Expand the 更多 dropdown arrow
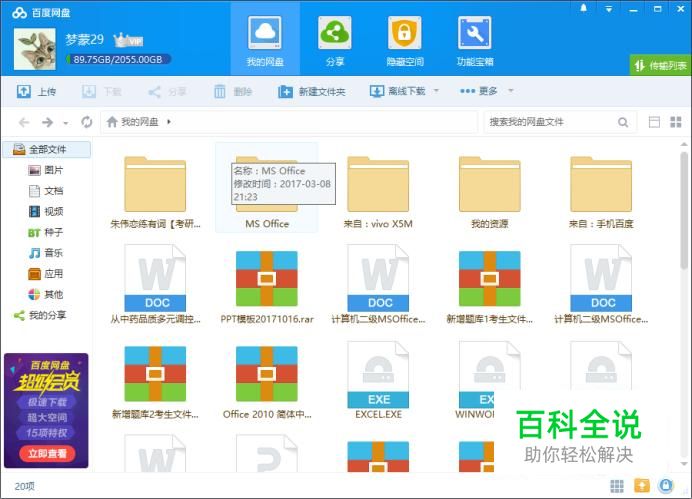 click(511, 91)
